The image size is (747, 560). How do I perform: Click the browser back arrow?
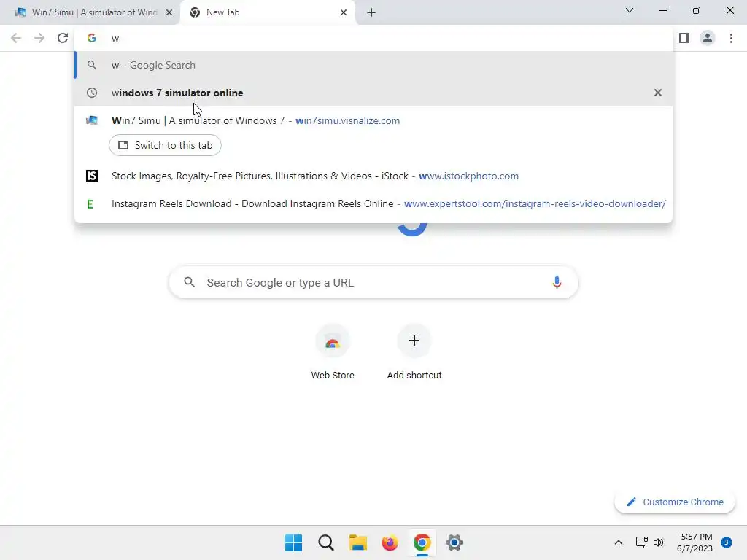tap(16, 38)
